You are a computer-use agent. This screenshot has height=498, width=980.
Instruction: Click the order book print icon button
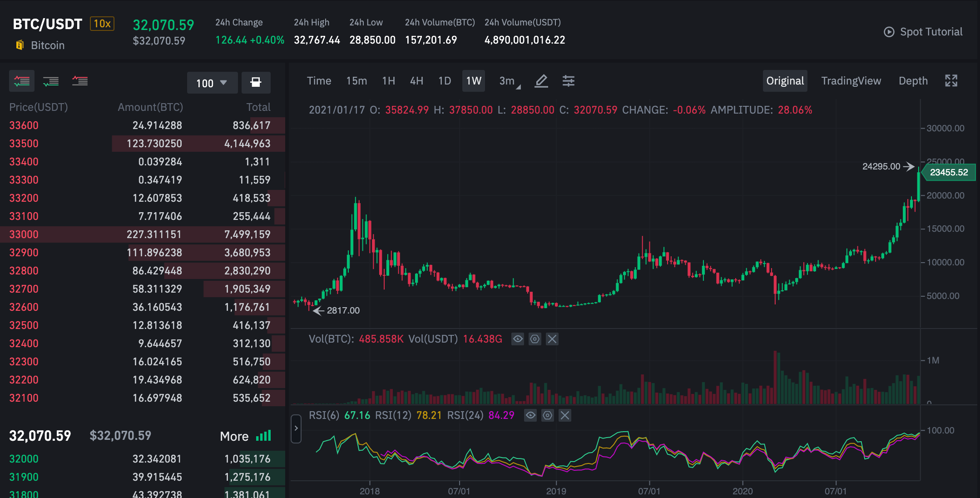click(x=256, y=82)
